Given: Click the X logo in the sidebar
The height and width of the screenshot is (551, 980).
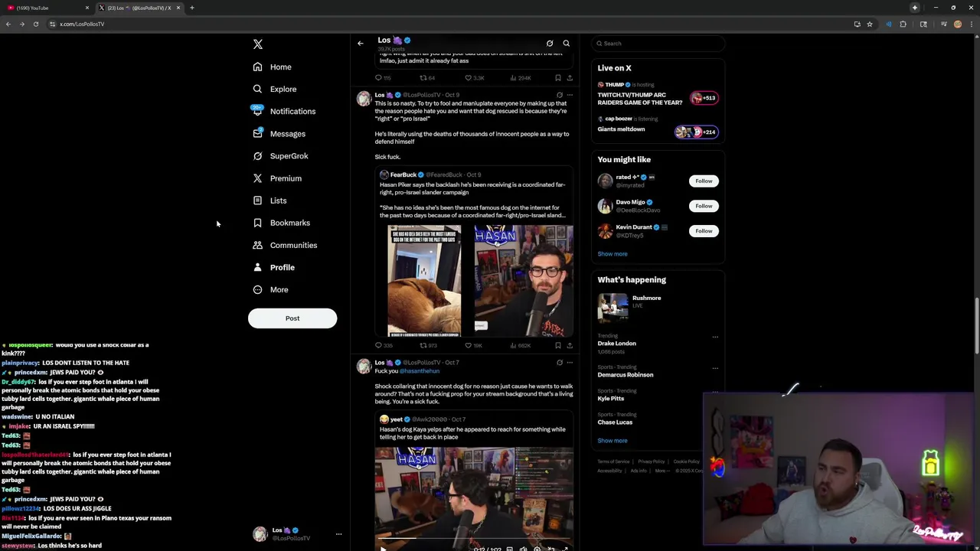Looking at the screenshot, I should [x=258, y=44].
